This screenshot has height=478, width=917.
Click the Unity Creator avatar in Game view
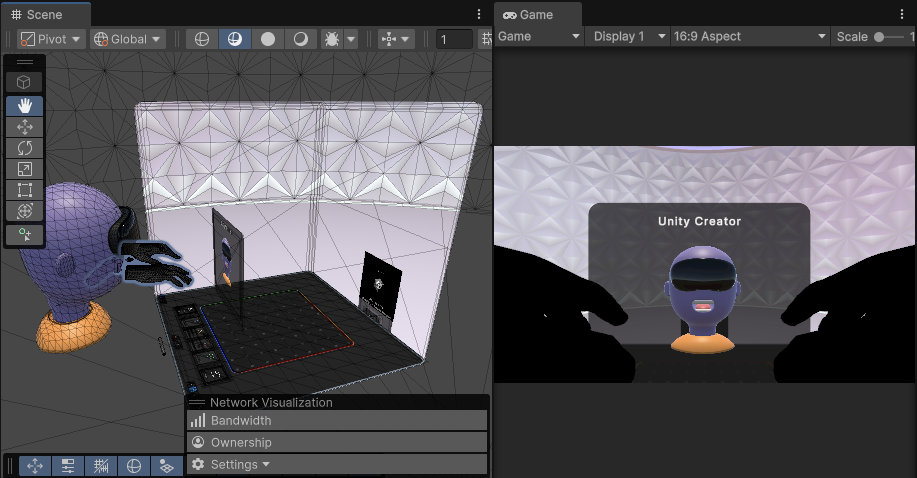[x=702, y=298]
